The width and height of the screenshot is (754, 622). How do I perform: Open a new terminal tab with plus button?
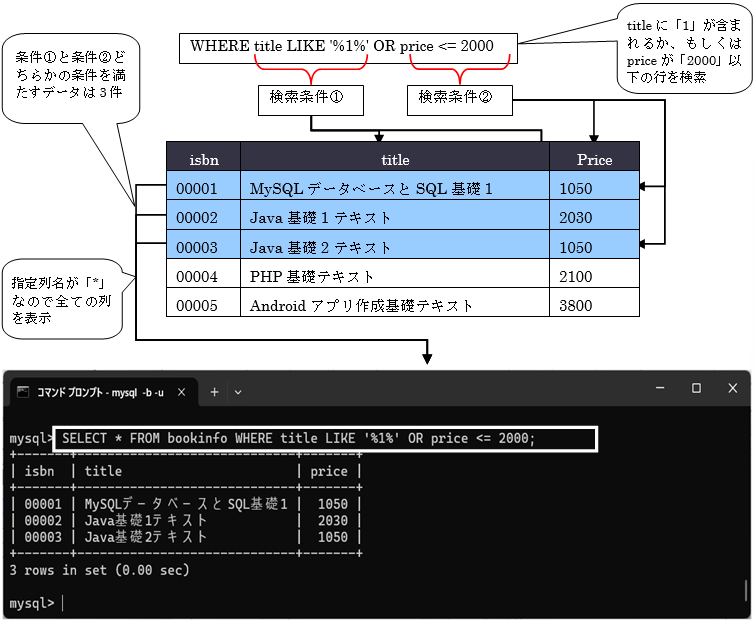(213, 391)
